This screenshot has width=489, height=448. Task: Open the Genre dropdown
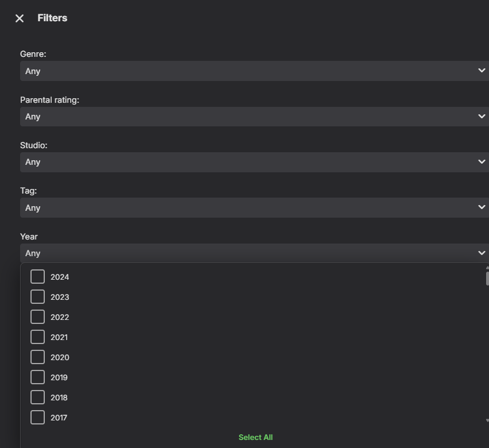click(x=253, y=71)
